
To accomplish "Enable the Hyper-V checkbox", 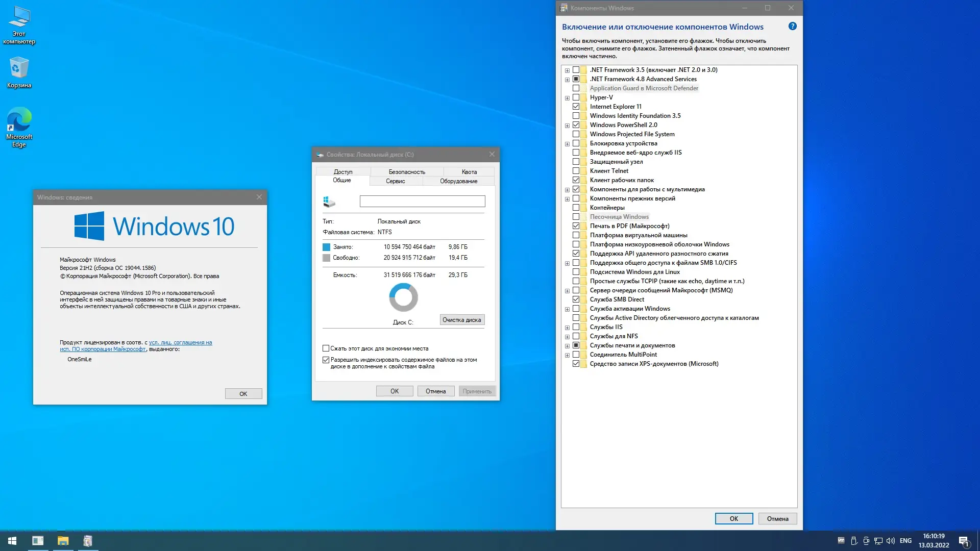I will click(x=576, y=97).
